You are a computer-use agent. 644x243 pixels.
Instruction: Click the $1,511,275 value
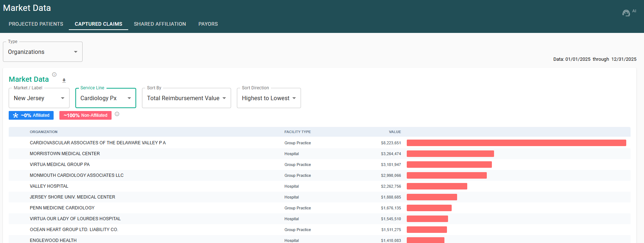(x=391, y=230)
